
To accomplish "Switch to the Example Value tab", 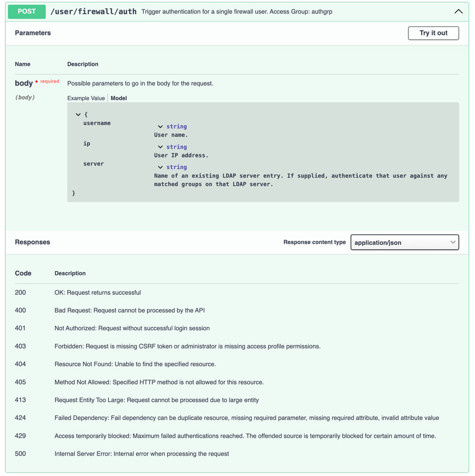I will pos(86,98).
